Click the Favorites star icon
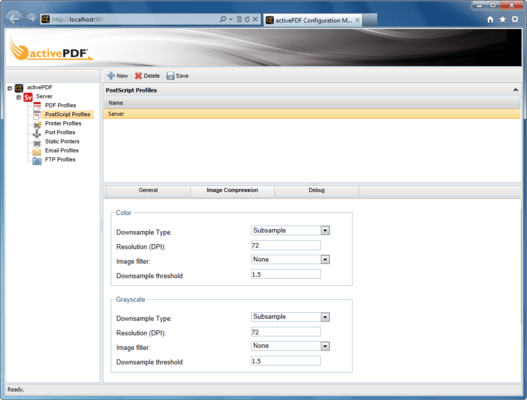The height and width of the screenshot is (400, 527). (x=502, y=19)
